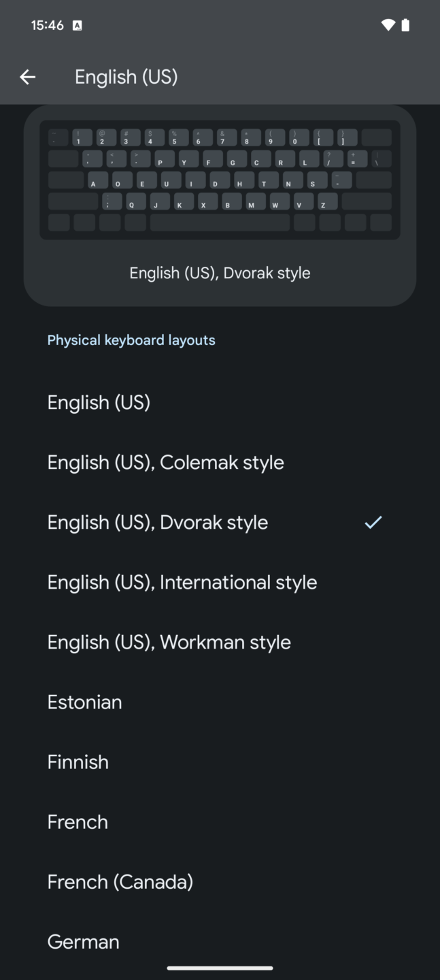Choose English (US), Workman style layout
This screenshot has width=440, height=980.
(169, 642)
